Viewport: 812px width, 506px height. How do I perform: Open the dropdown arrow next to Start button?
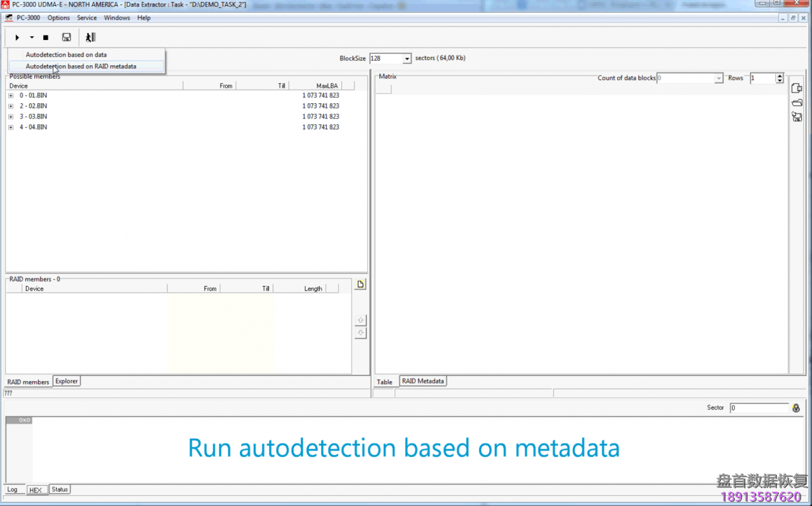[x=32, y=37]
